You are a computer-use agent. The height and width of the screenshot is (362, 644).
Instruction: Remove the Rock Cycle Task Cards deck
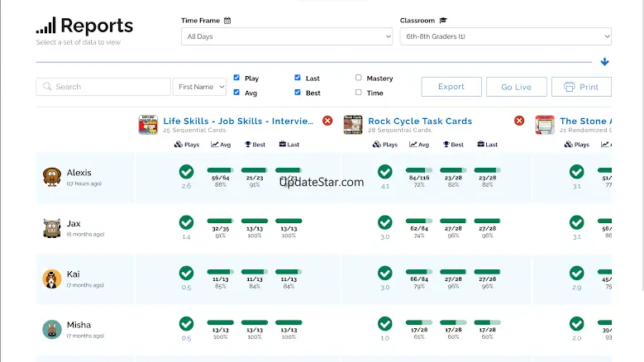click(519, 121)
